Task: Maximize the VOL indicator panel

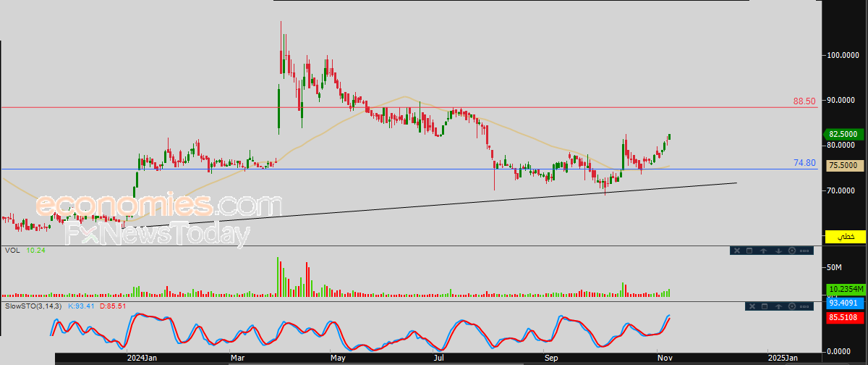Action: click(x=749, y=251)
